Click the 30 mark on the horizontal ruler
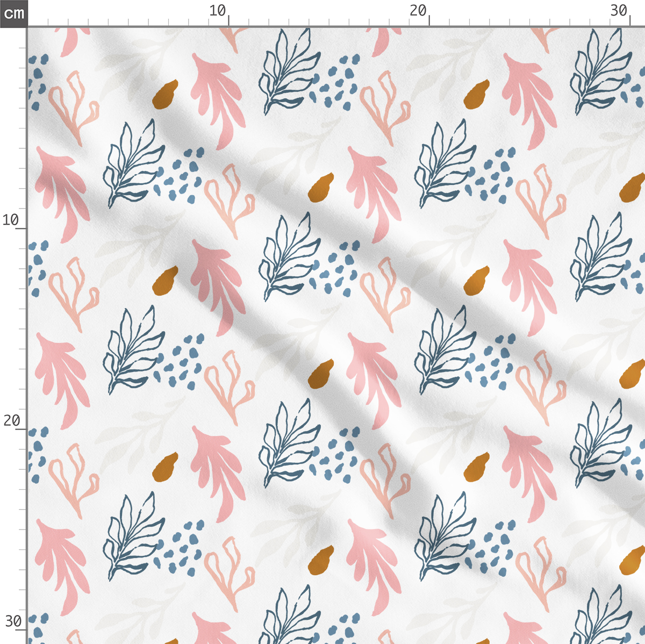The width and height of the screenshot is (645, 644). [x=619, y=11]
